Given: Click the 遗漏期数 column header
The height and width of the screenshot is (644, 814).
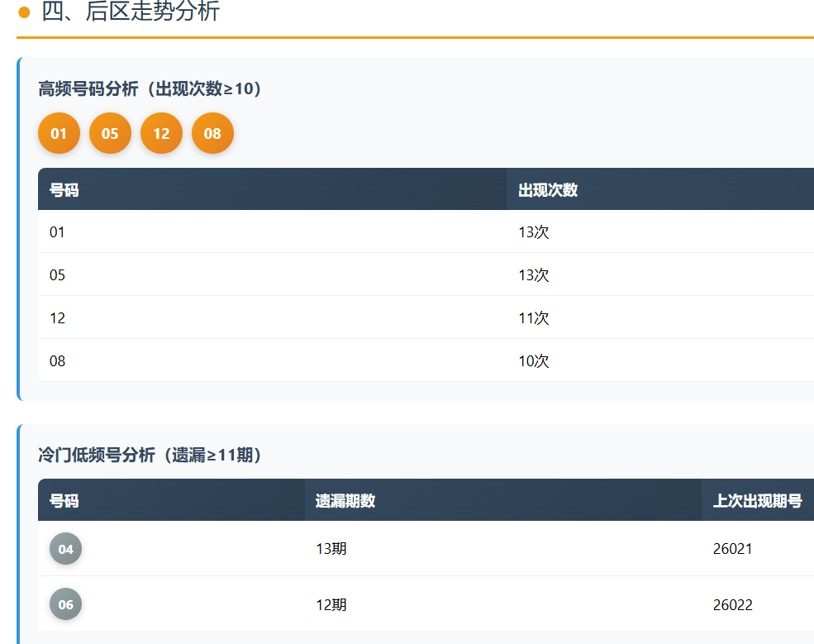Looking at the screenshot, I should 345,500.
